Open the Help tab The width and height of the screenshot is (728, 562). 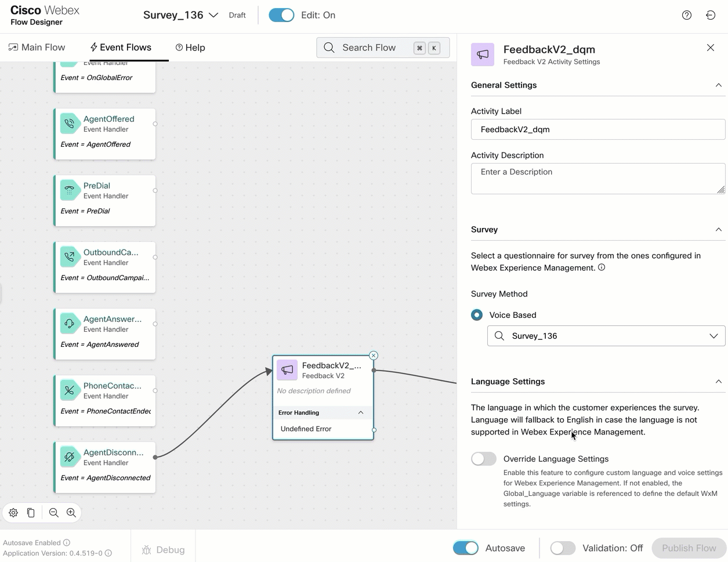click(x=190, y=48)
